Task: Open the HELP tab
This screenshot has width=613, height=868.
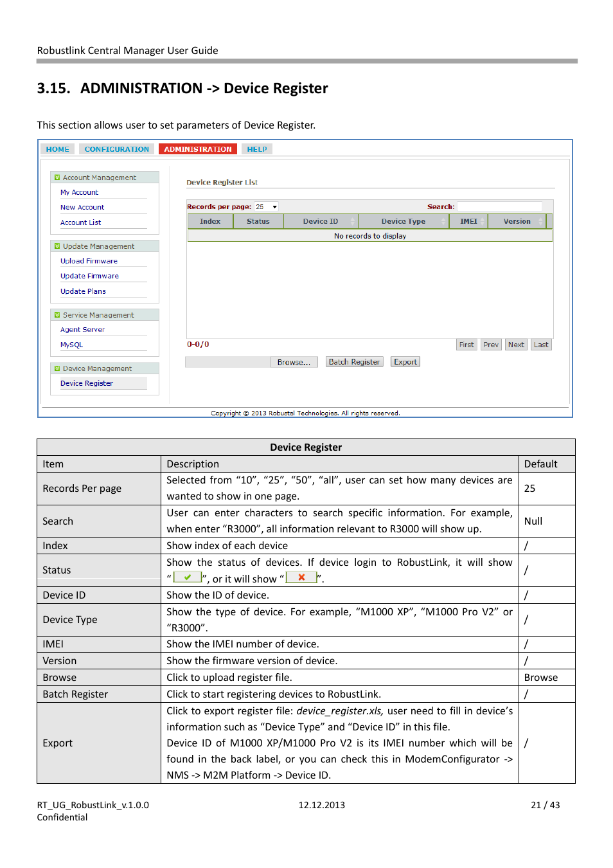Action: pos(257,149)
